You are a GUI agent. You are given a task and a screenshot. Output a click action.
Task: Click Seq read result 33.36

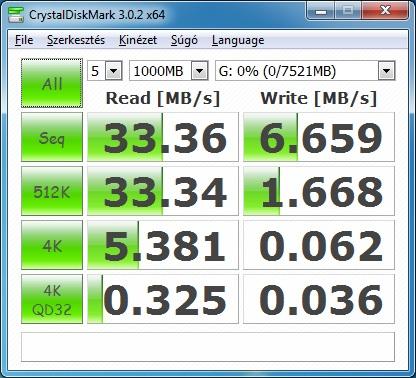[x=163, y=137]
